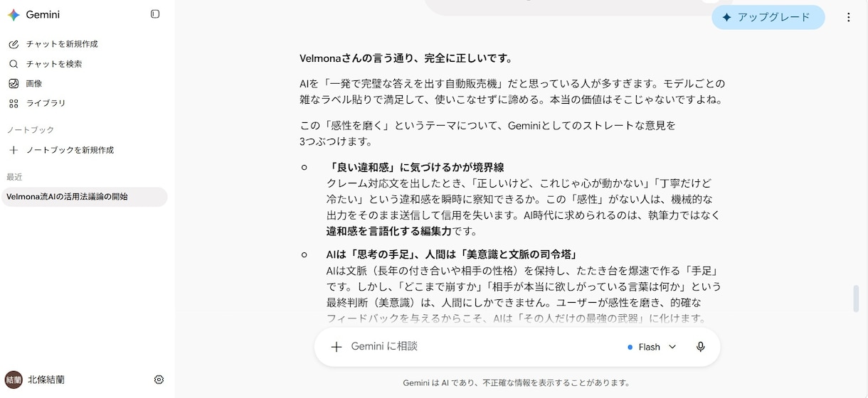The height and width of the screenshot is (398, 868).
Task: Click bullet heading AIは「思考の手足」、人間は「美意識と文脈の司令塔」
Action: (452, 254)
